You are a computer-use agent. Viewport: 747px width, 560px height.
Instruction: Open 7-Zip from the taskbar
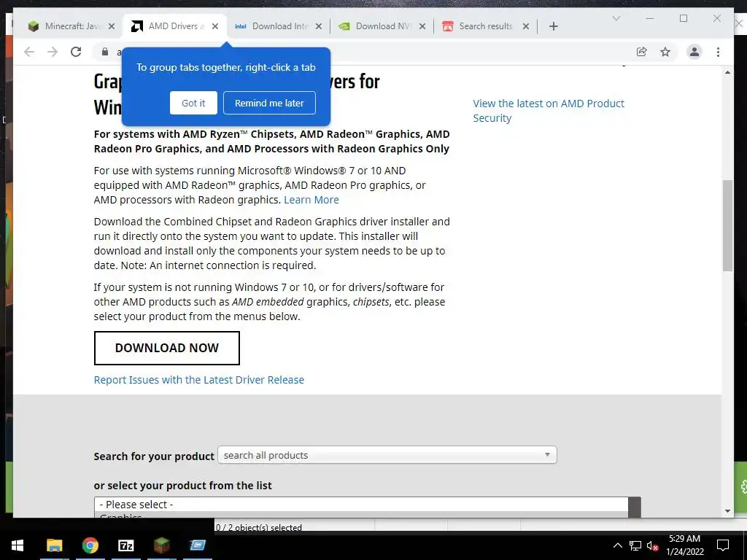(x=125, y=545)
